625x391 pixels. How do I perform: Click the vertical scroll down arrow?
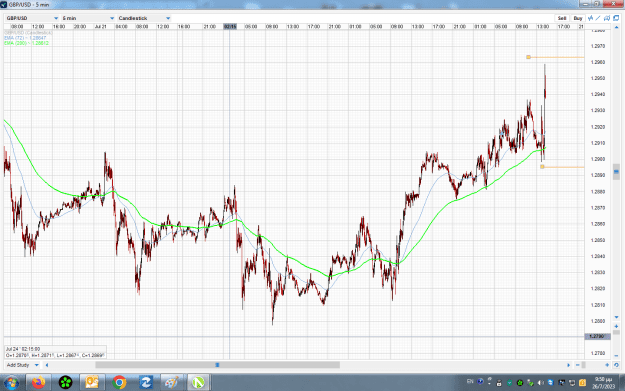click(616, 317)
